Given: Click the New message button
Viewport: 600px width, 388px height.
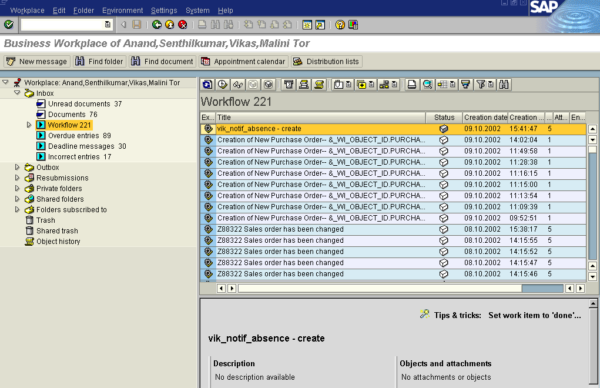Looking at the screenshot, I should (37, 62).
